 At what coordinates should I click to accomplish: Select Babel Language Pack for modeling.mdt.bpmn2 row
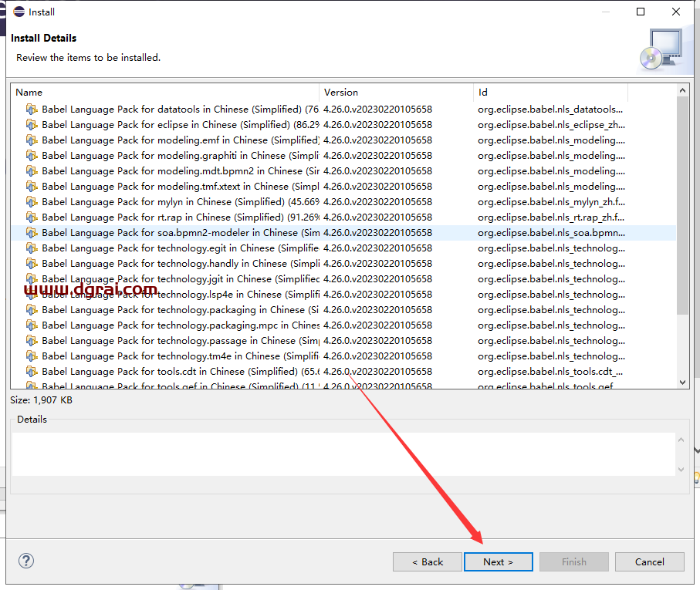[x=343, y=170]
